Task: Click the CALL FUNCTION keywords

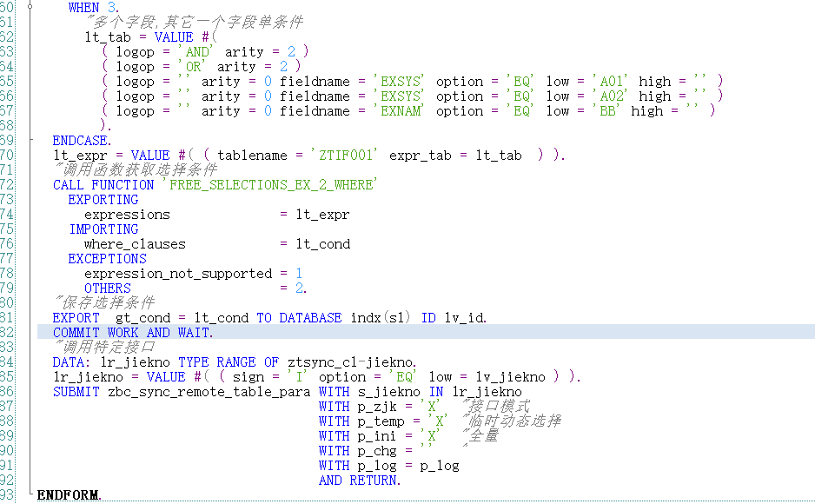Action: 103,185
